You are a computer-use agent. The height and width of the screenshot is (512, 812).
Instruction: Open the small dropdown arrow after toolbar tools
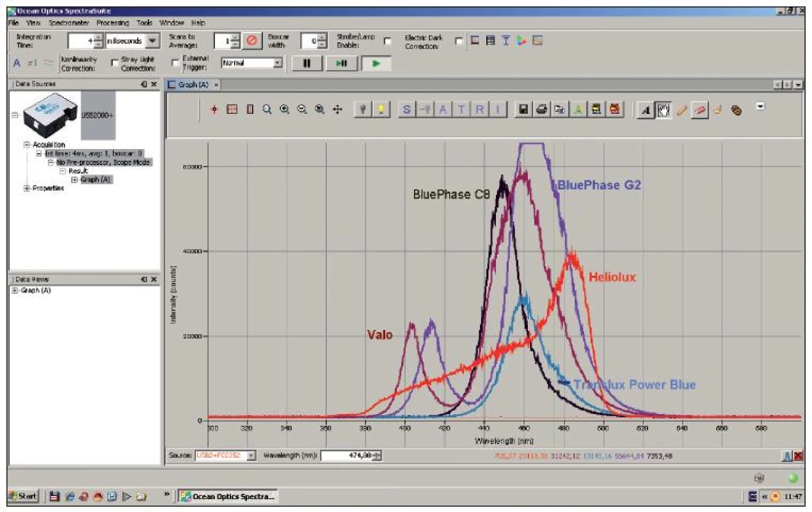760,106
